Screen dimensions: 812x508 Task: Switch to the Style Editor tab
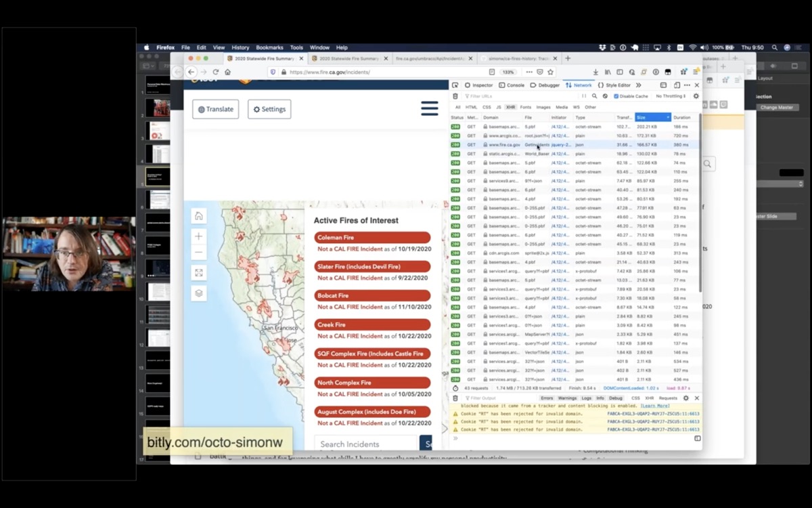pos(614,85)
